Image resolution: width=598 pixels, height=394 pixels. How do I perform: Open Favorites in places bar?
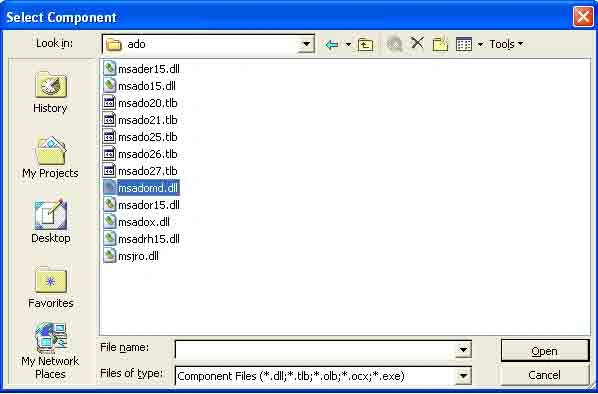[x=50, y=287]
